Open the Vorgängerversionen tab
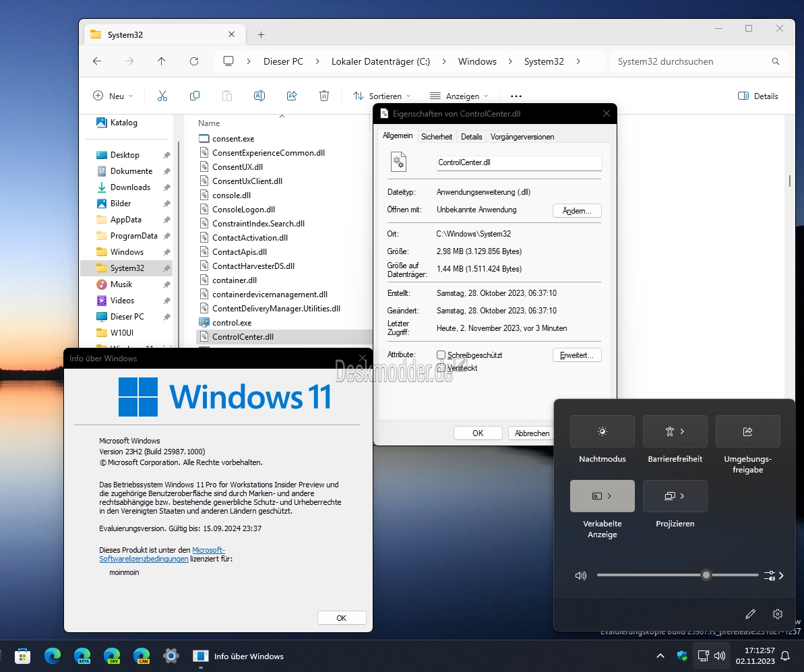804x672 pixels. (522, 136)
